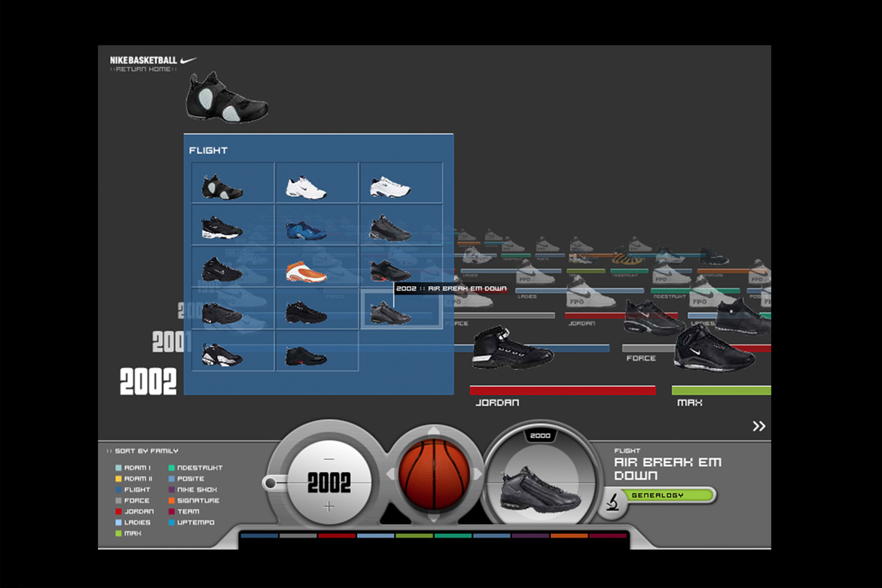
Task: Select the orange and white shoe in Flight grid
Action: point(306,271)
